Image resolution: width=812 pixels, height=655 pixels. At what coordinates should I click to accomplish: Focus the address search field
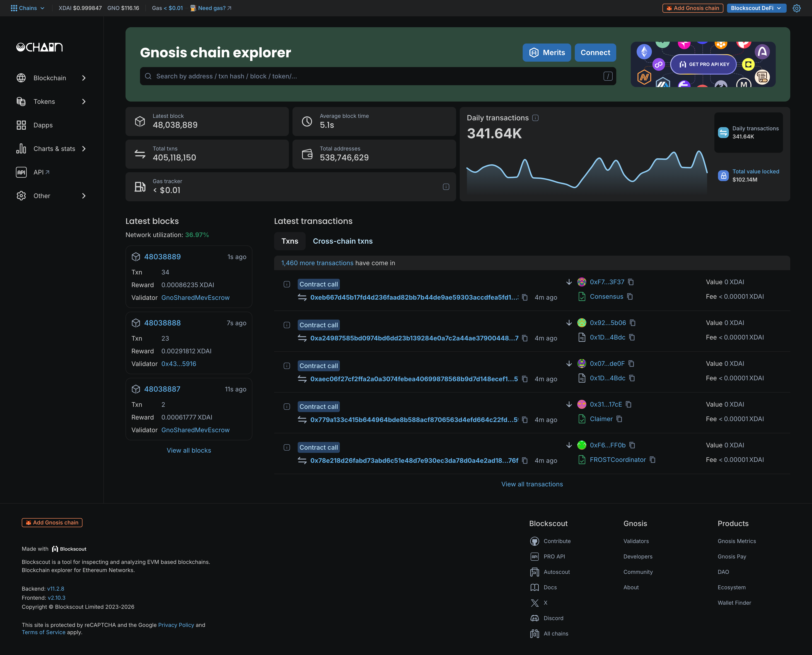pyautogui.click(x=378, y=76)
